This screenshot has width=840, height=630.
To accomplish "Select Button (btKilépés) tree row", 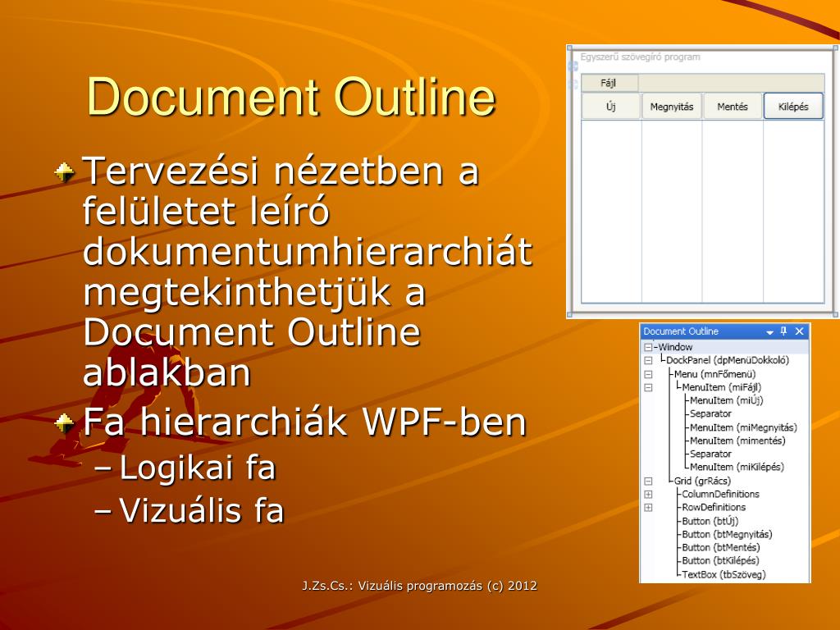I will [x=720, y=561].
